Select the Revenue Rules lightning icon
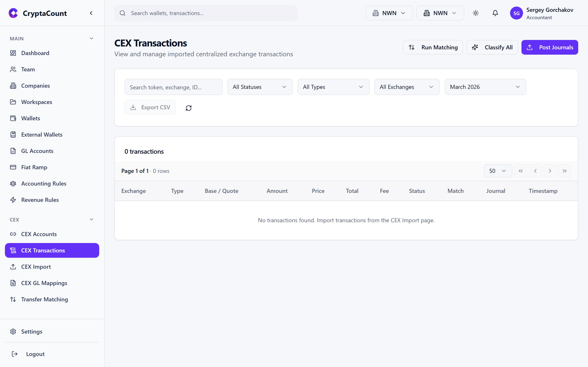The height and width of the screenshot is (367, 588). (13, 200)
